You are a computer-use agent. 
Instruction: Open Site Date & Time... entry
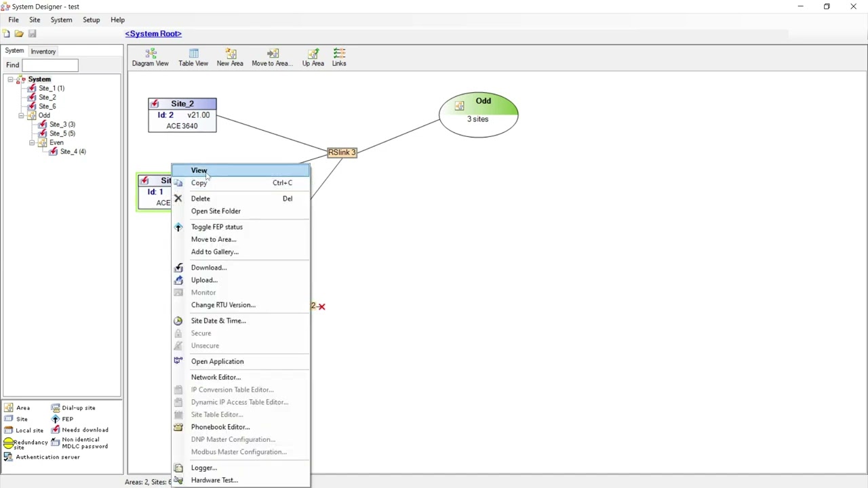point(241,321)
